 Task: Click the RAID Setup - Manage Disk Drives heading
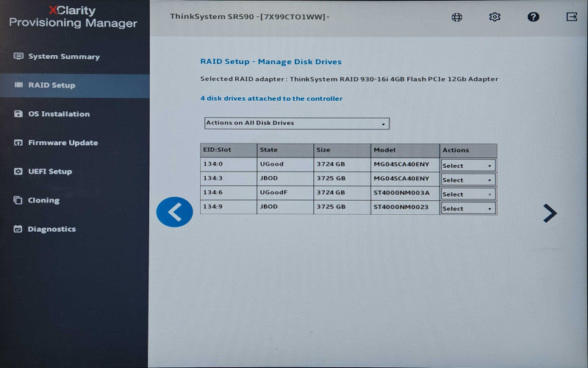click(x=270, y=62)
